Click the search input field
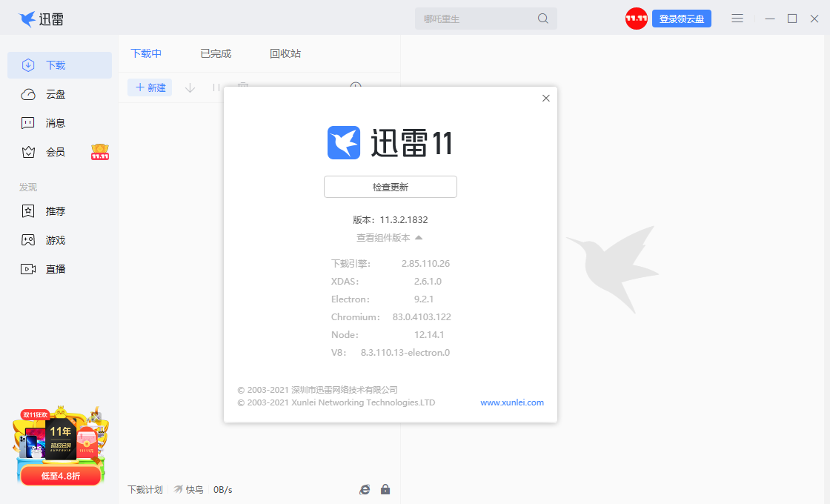 click(474, 19)
